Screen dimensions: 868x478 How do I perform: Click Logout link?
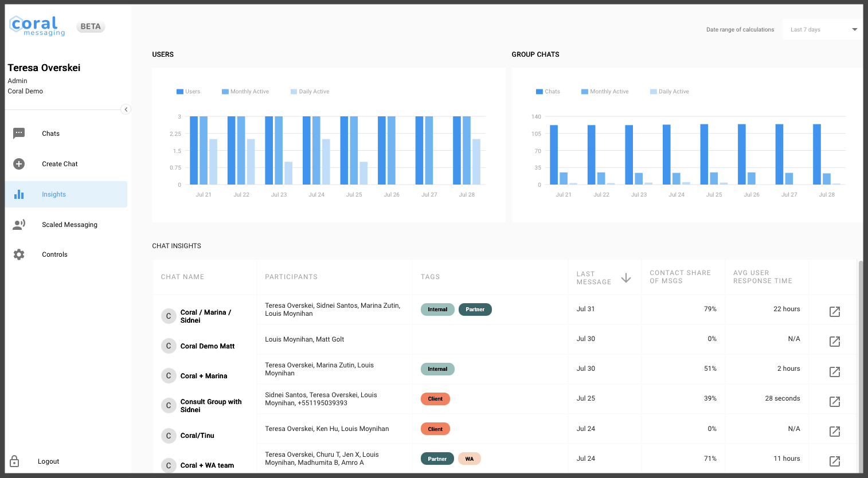(x=49, y=461)
